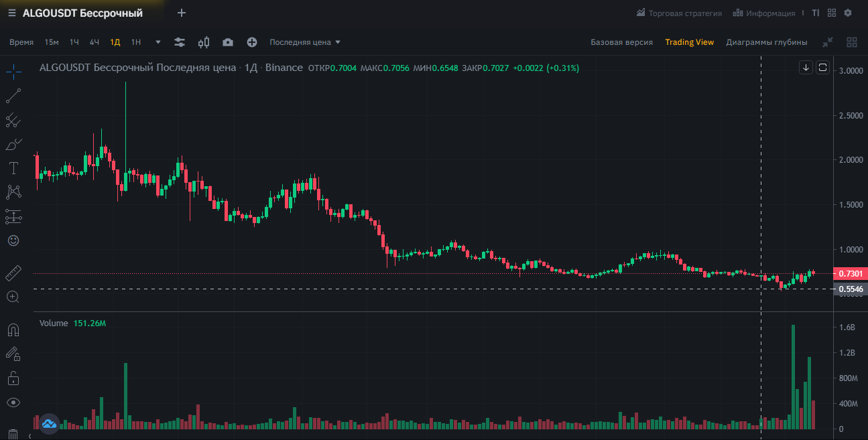Viewport: 868px width, 440px height.
Task: Open the hamburger menu beside ALGOUSDT
Action: point(12,13)
